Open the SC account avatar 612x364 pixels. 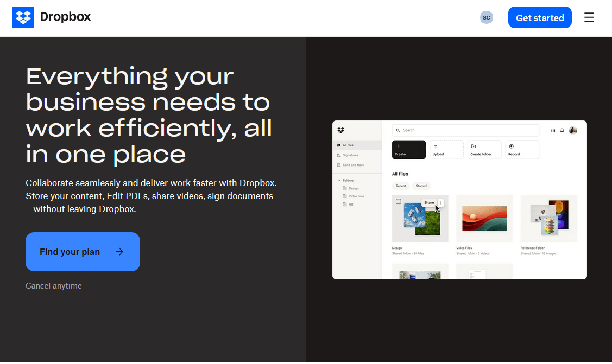(487, 17)
